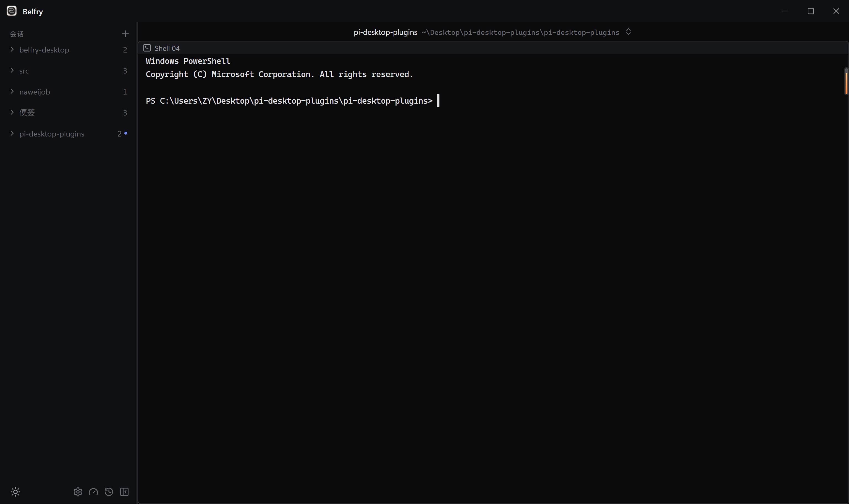Image resolution: width=849 pixels, height=504 pixels.
Task: Open settings via the gear icon
Action: [x=78, y=492]
